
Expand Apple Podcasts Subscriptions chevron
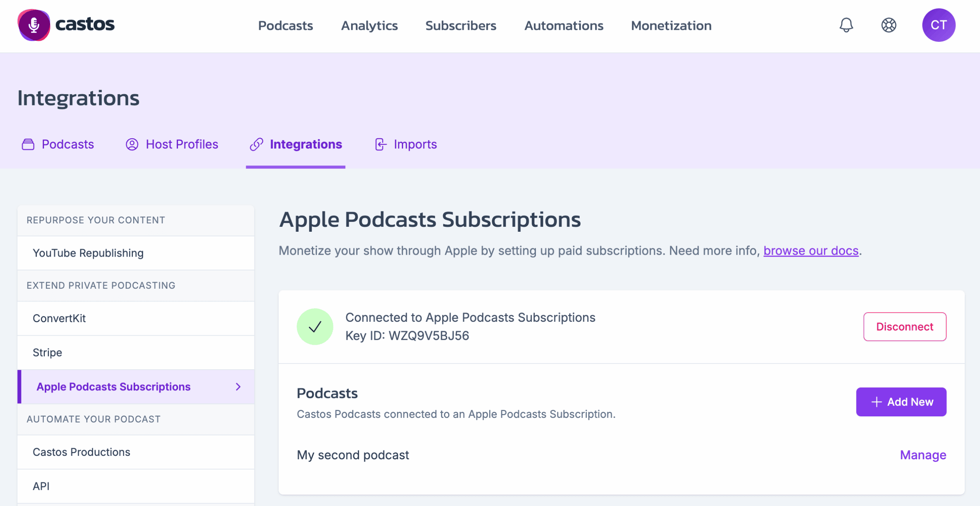(238, 386)
